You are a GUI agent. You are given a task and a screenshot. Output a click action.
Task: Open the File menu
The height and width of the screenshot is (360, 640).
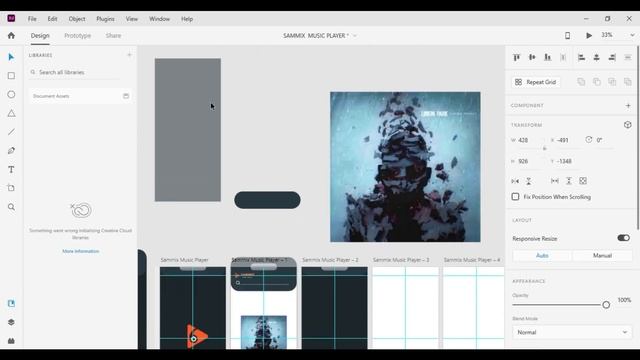pos(32,19)
